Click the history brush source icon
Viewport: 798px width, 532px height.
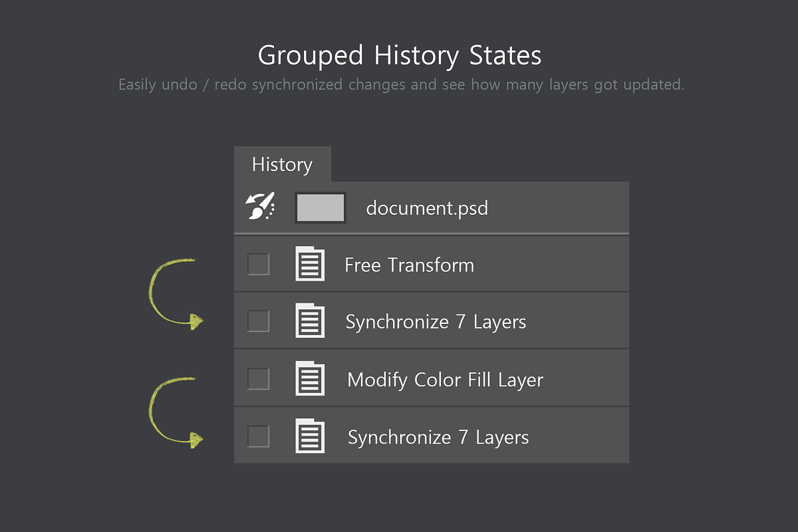260,207
